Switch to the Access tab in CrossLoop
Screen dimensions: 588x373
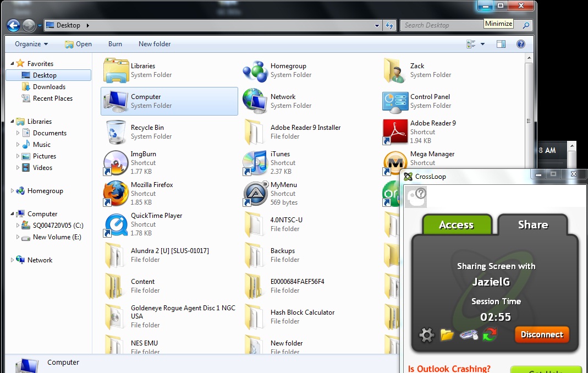coord(457,225)
